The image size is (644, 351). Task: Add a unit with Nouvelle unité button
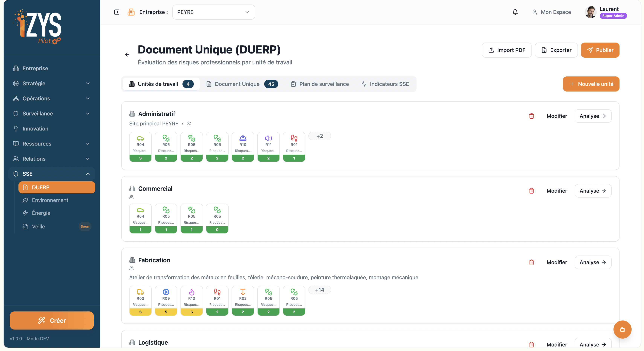[591, 84]
